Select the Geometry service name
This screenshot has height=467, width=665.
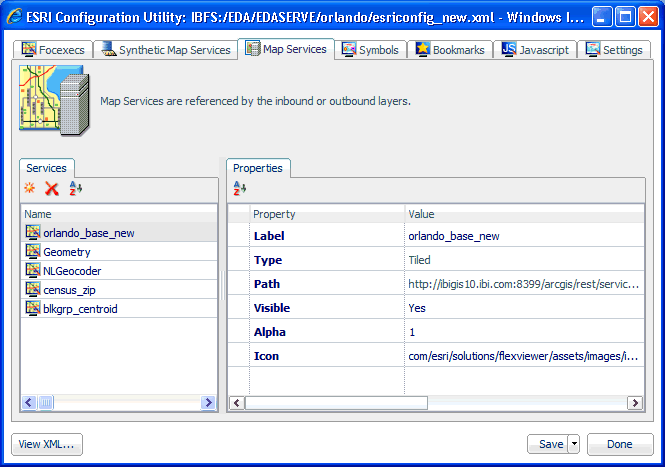click(x=67, y=252)
